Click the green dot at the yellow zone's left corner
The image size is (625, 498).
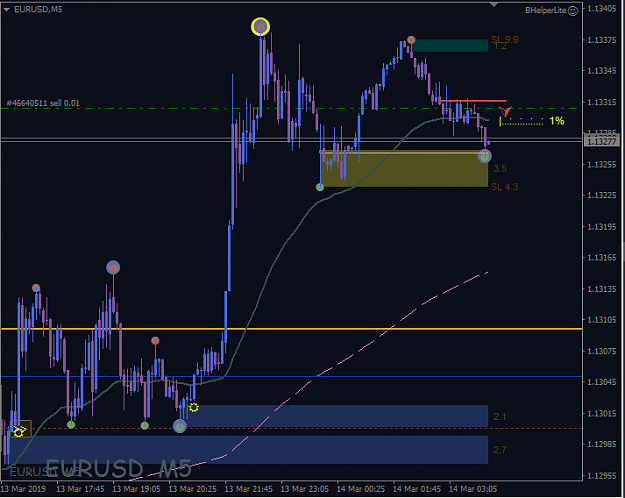(320, 187)
